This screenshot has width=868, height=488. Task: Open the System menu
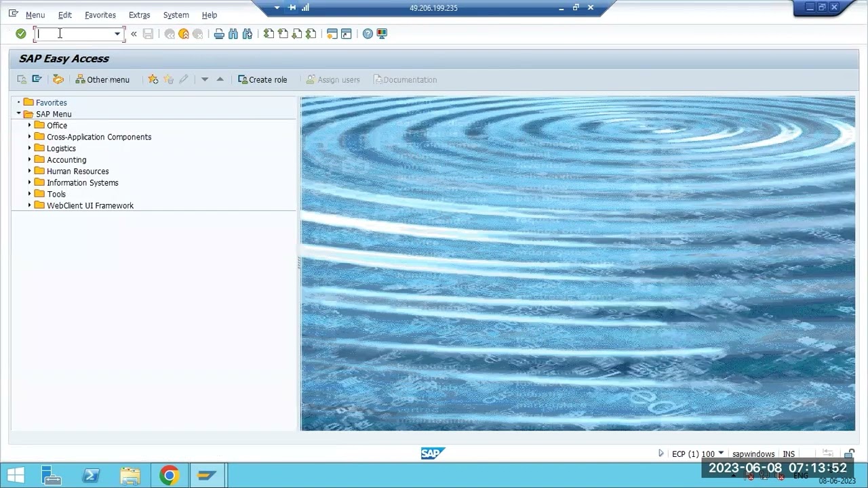tap(176, 15)
